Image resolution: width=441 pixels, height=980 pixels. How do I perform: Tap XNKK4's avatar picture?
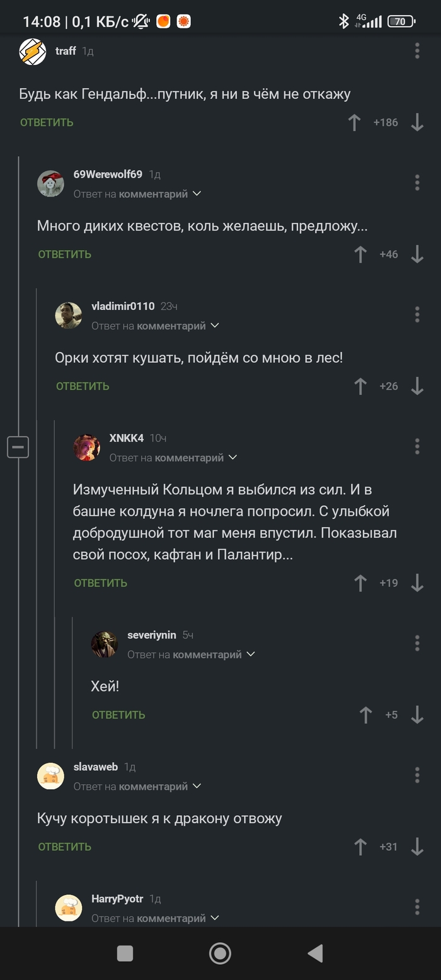point(87,447)
